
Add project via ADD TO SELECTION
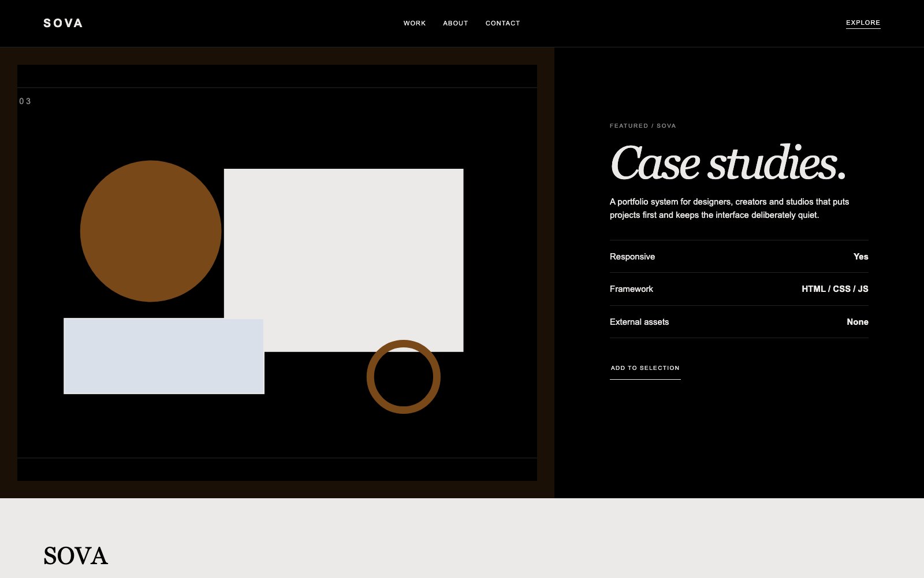645,368
